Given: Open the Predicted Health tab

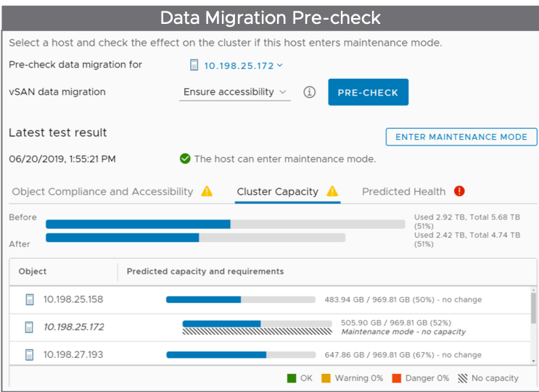Looking at the screenshot, I should coord(403,192).
